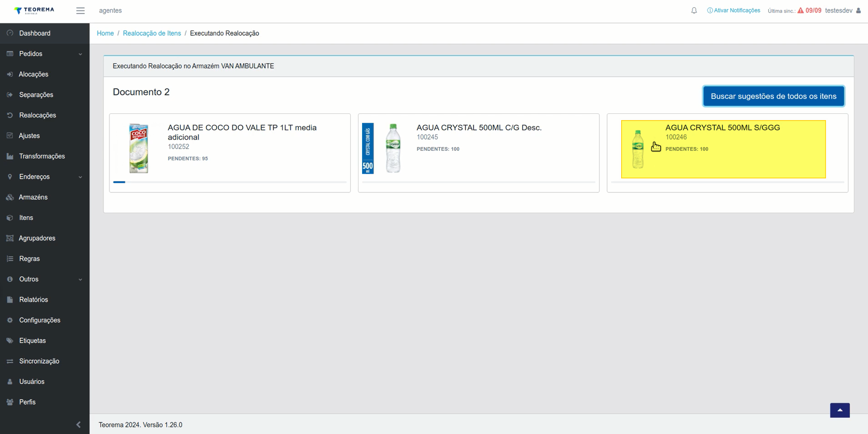The image size is (868, 434).
Task: Expand the Outros submenu chevron
Action: point(80,280)
